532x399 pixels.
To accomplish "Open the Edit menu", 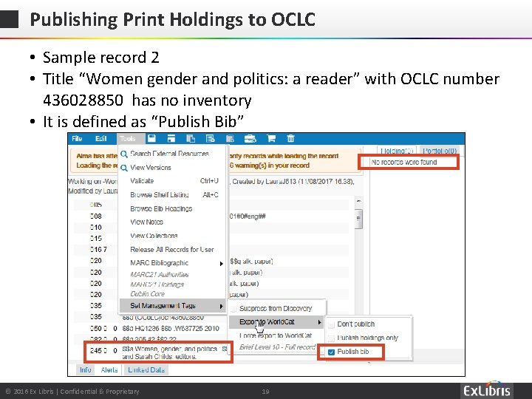I will [x=100, y=138].
